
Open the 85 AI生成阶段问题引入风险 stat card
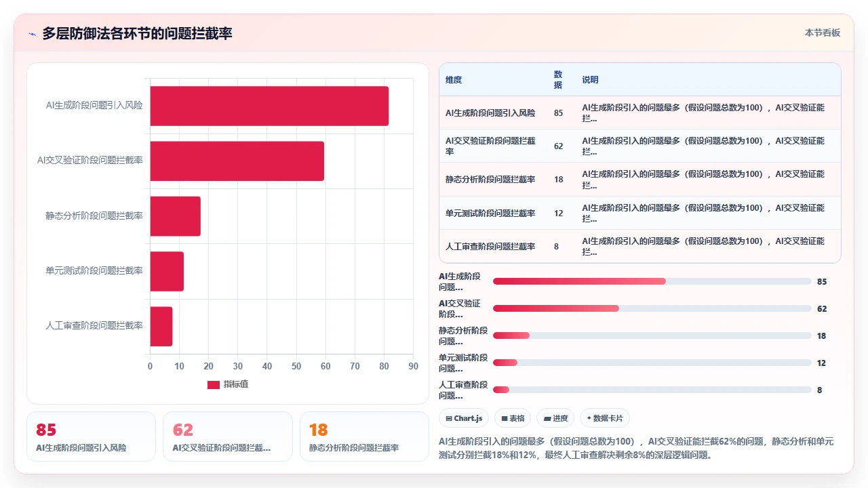coord(91,436)
